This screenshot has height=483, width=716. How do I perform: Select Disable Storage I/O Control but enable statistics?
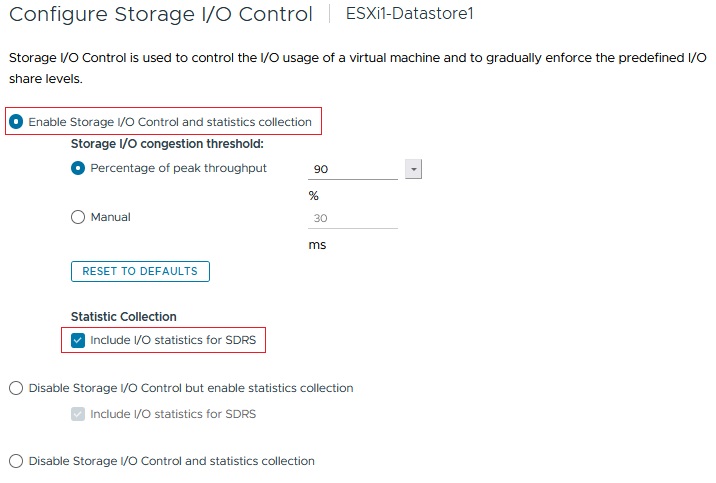click(16, 388)
